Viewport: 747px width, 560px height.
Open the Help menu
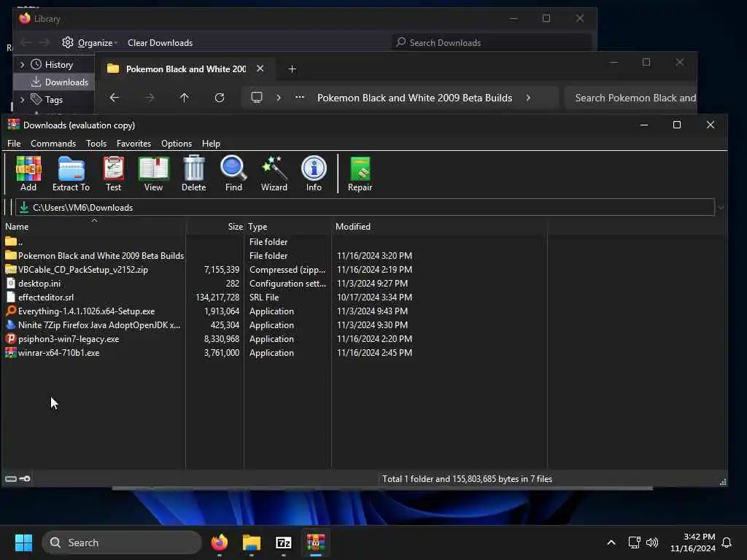click(x=211, y=144)
